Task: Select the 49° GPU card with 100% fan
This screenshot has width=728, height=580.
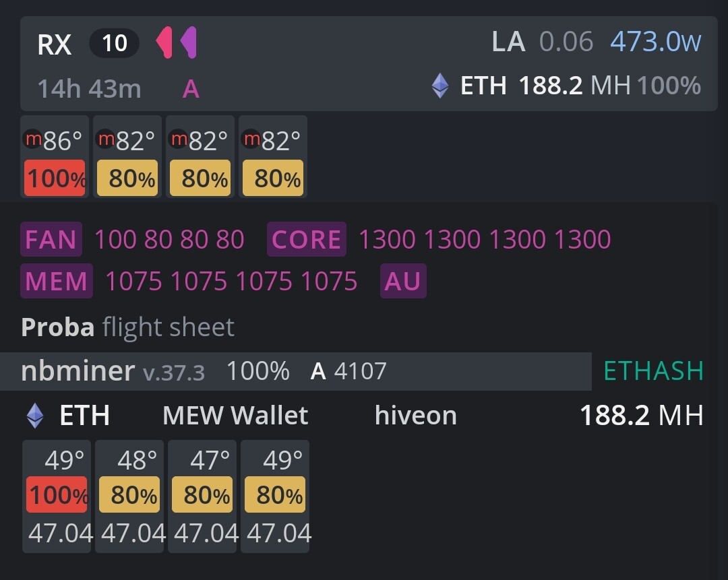Action: (x=57, y=496)
